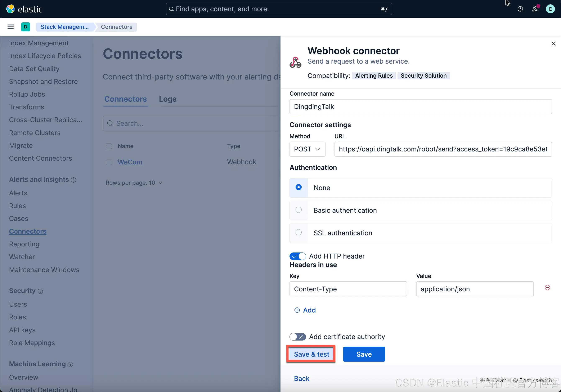Click the Add header link
Viewport: 561px width, 392px height.
[305, 310]
